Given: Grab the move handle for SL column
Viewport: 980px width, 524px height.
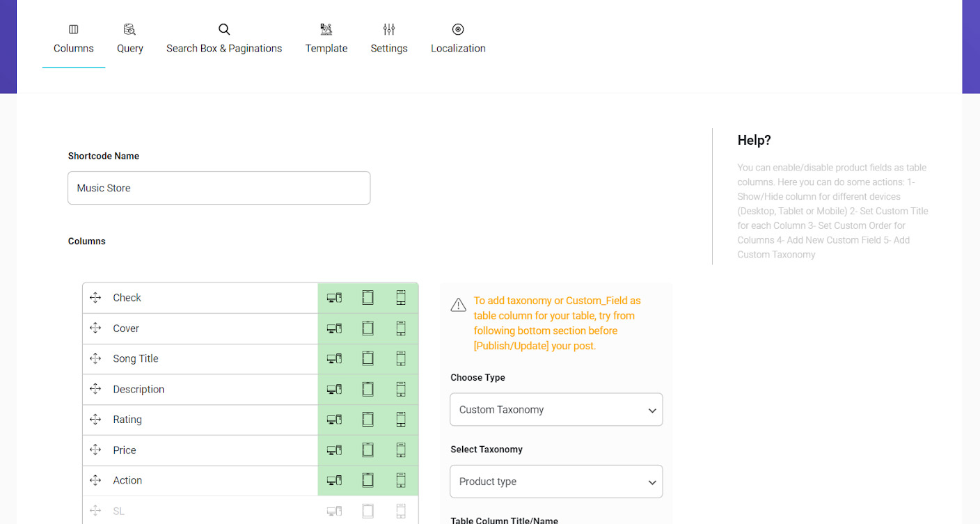Looking at the screenshot, I should tap(96, 511).
